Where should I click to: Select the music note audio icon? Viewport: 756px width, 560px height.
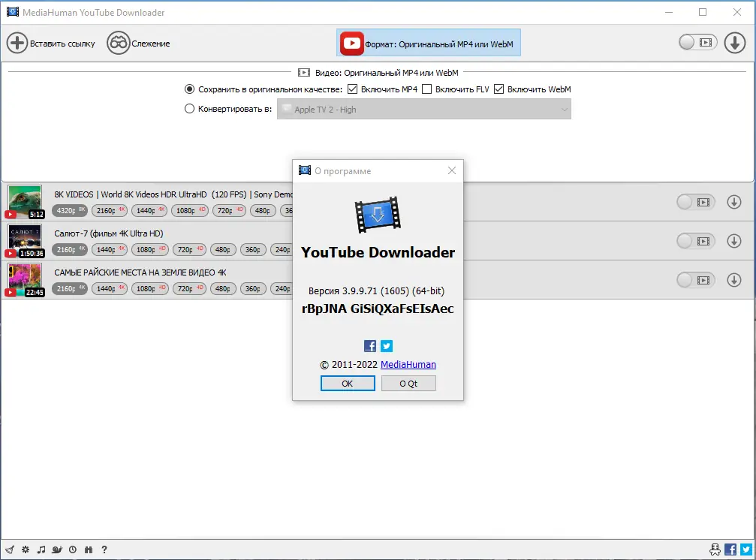coord(41,549)
